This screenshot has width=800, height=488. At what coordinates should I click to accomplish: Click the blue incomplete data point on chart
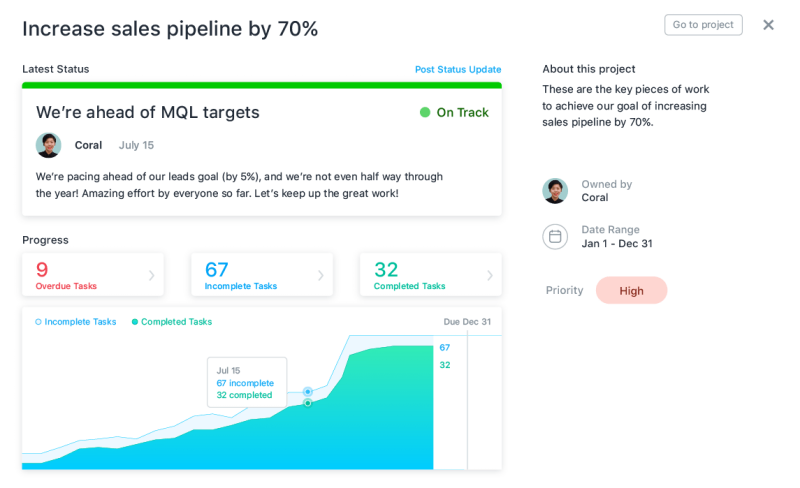(x=308, y=392)
